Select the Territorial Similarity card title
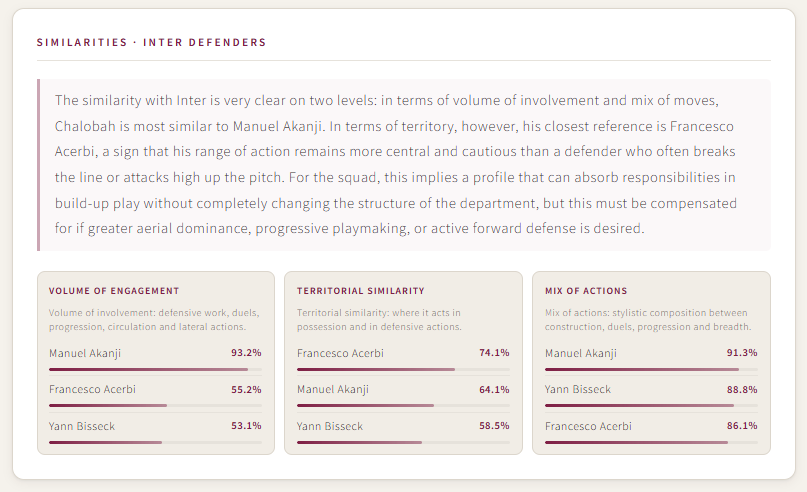 [x=360, y=291]
